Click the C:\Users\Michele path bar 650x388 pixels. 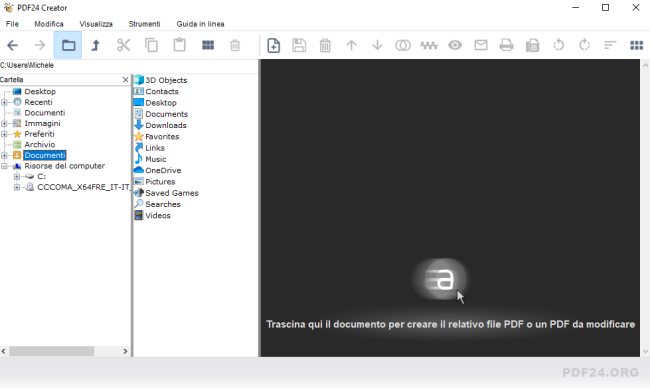(129, 65)
